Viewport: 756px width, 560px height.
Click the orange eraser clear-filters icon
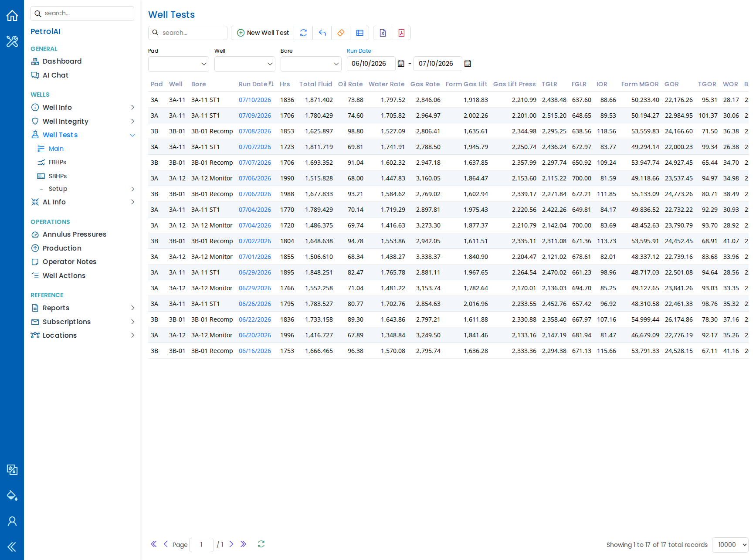[x=341, y=33]
